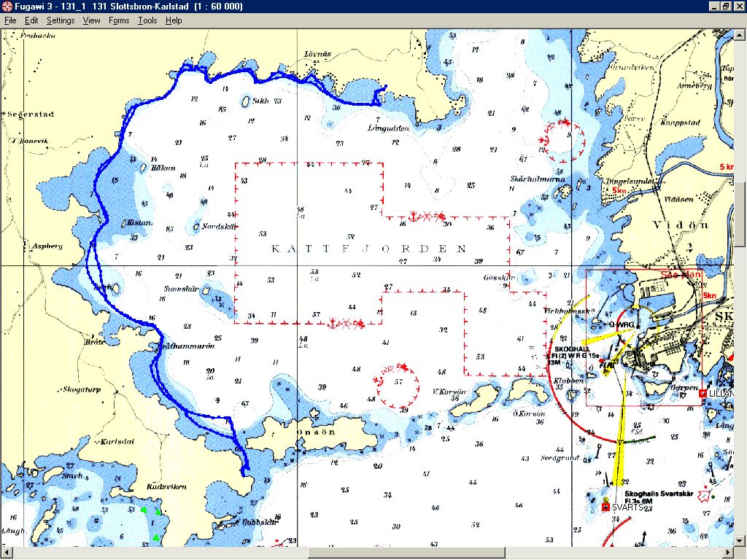747x560 pixels.
Task: Click the small red Sjö plan chart outline
Action: point(644,338)
